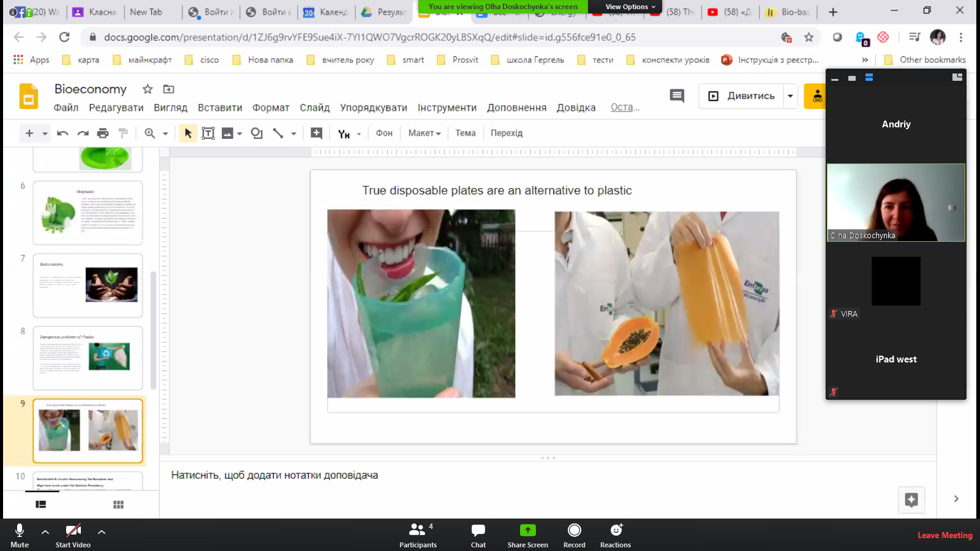
Task: Open a new browser tab
Action: tap(832, 12)
